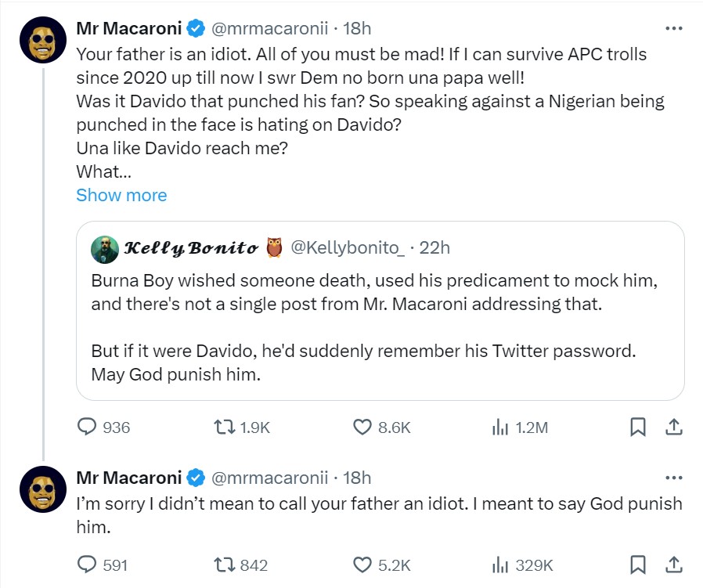The height and width of the screenshot is (588, 703).
Task: Click Mr Macaroni's avatar on second tweet
Action: (42, 489)
